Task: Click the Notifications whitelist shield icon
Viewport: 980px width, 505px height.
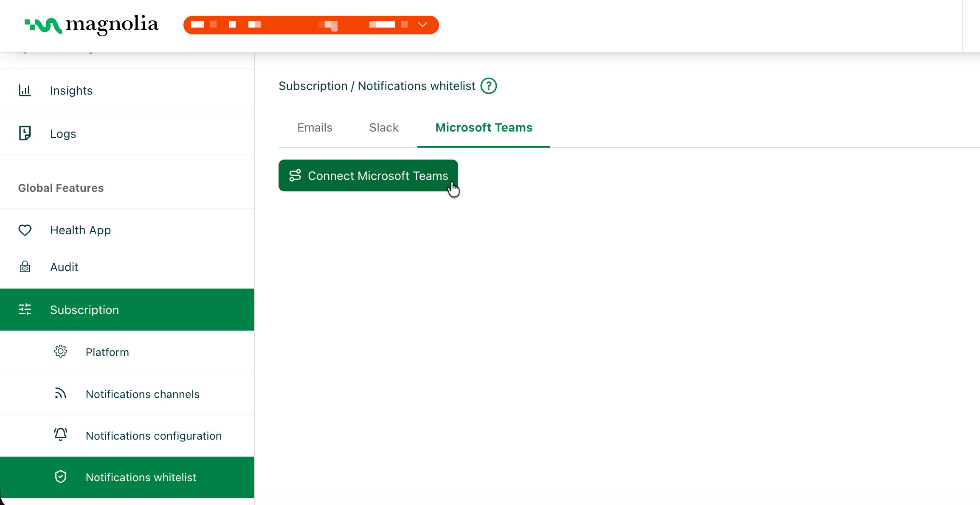Action: [61, 477]
